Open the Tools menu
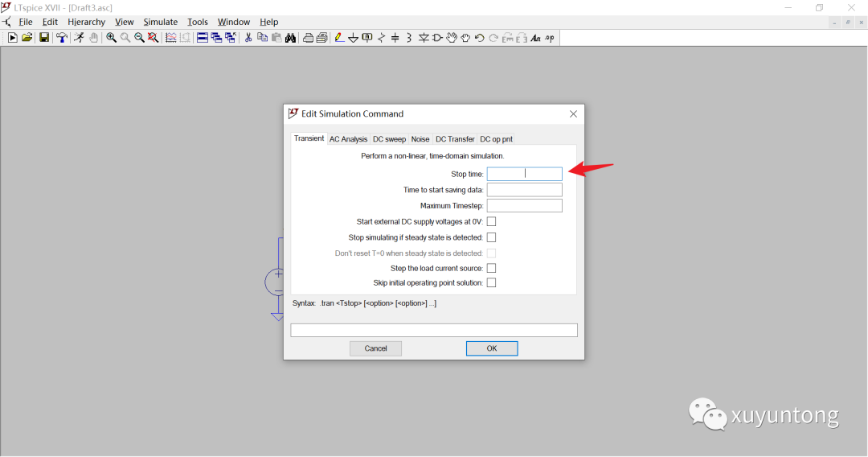 (198, 22)
